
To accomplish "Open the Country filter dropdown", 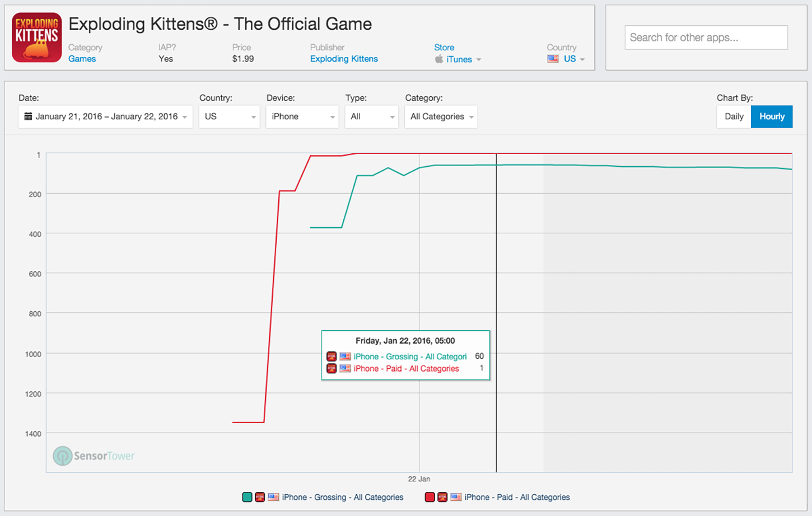I will 229,116.
